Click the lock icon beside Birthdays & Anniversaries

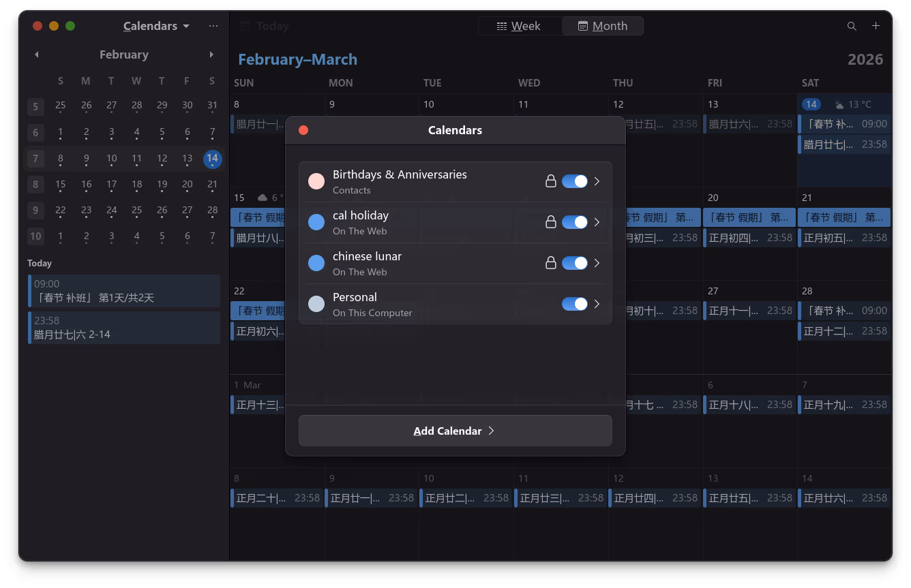point(550,181)
